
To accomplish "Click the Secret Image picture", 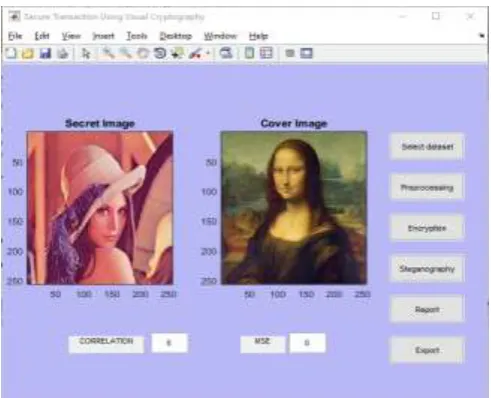I will (100, 208).
